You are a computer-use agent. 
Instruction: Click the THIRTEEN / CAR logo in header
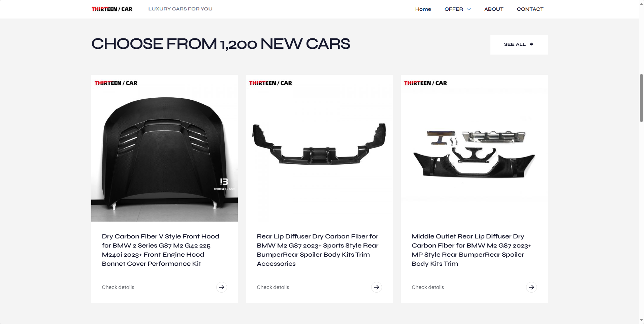tap(112, 9)
